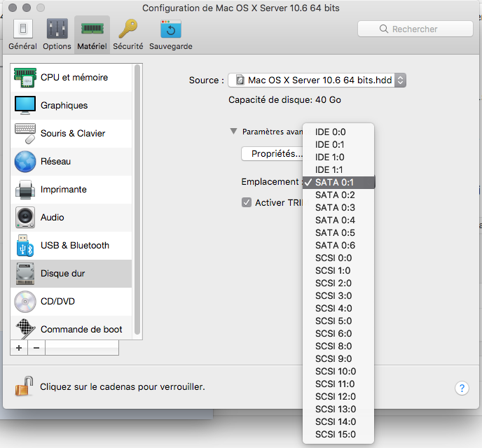Select CPU et mémoire in sidebar

pos(71,78)
